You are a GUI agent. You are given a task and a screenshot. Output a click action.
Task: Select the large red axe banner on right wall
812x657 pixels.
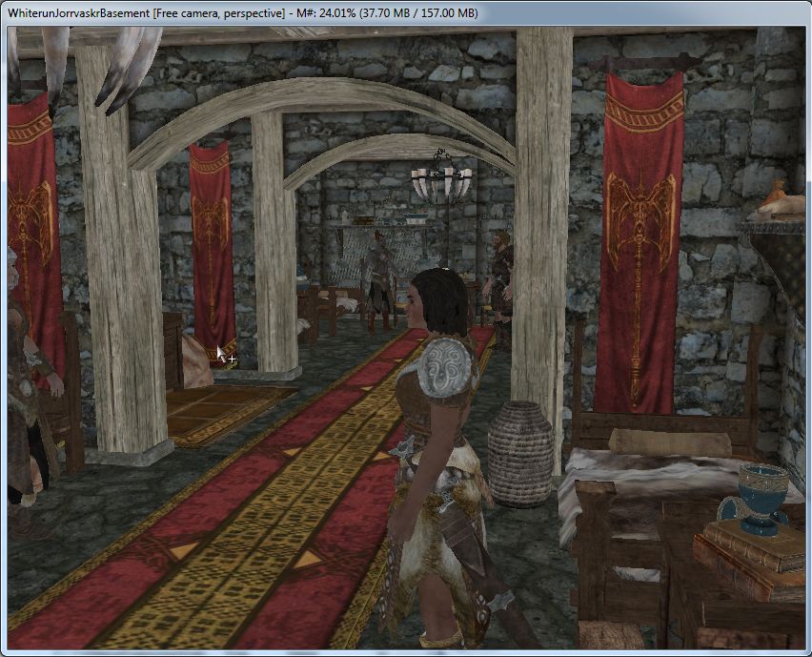coord(639,243)
